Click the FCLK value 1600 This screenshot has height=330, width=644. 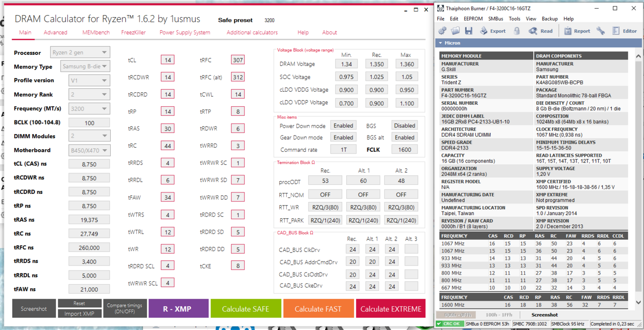[x=405, y=150]
